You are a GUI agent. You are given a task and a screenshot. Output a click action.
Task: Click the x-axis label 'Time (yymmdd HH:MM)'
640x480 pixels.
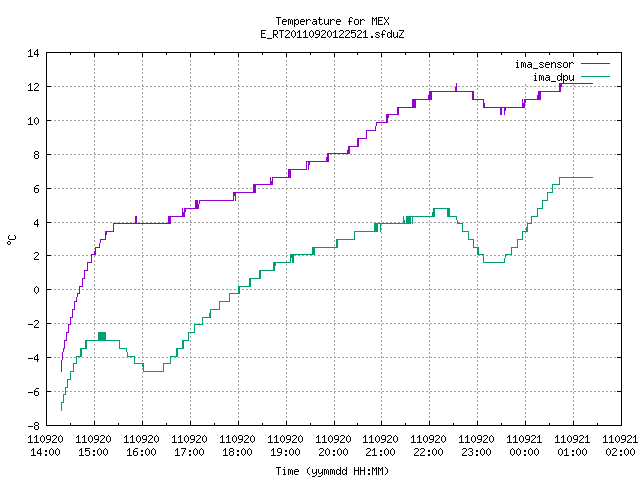click(x=332, y=471)
